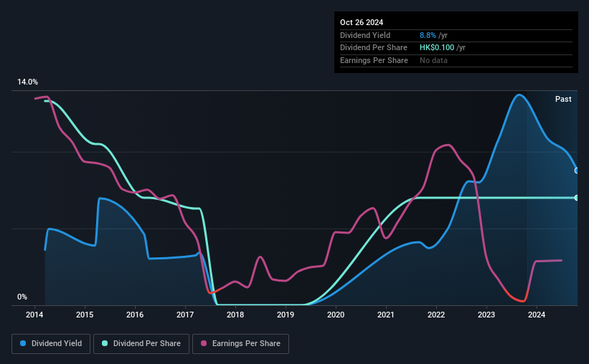The width and height of the screenshot is (589, 364).
Task: Select the 2019 x-axis label
Action: click(x=286, y=315)
